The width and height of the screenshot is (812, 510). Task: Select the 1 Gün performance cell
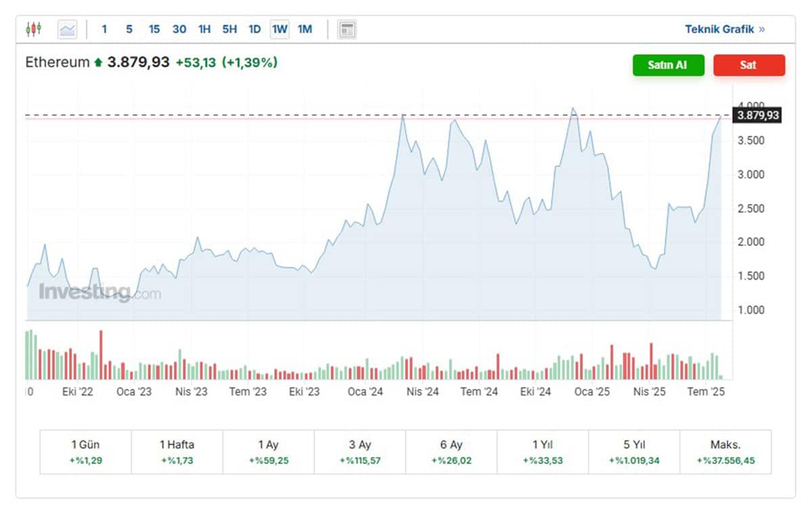(x=85, y=452)
